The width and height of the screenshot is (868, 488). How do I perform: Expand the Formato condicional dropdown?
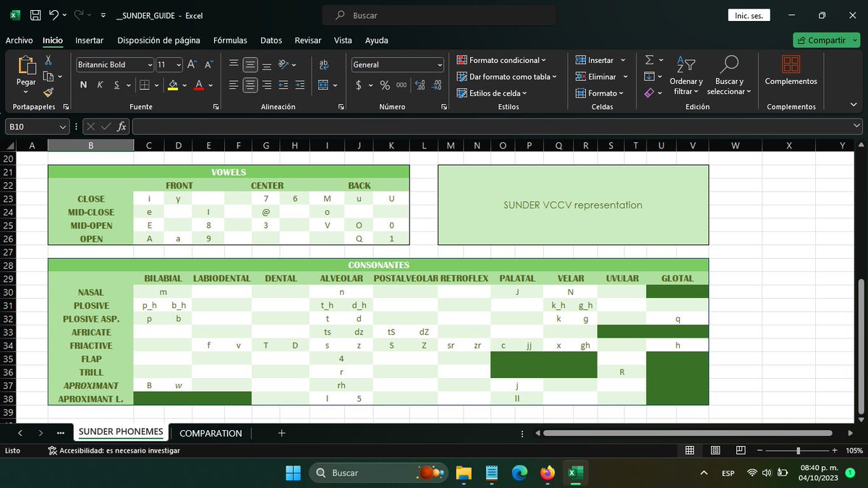tap(502, 60)
